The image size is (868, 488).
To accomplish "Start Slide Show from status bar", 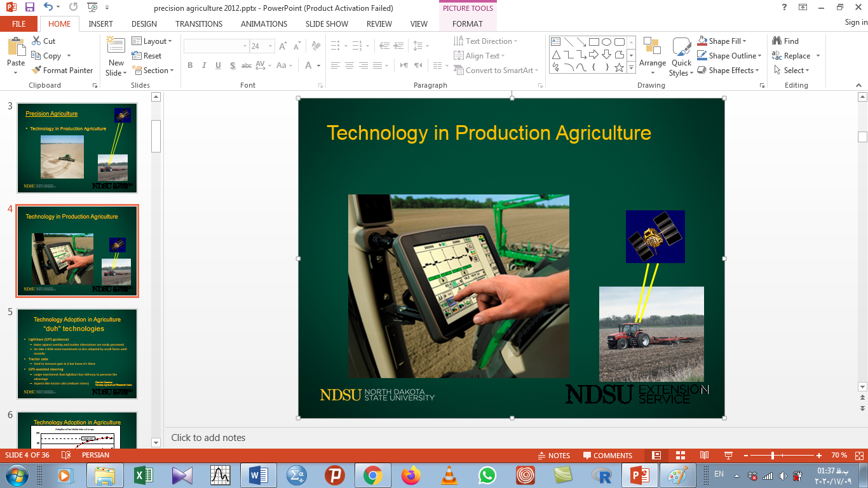I will (728, 456).
